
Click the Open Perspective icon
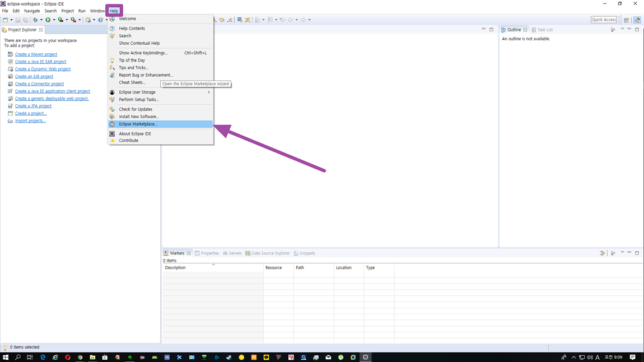[x=626, y=20]
